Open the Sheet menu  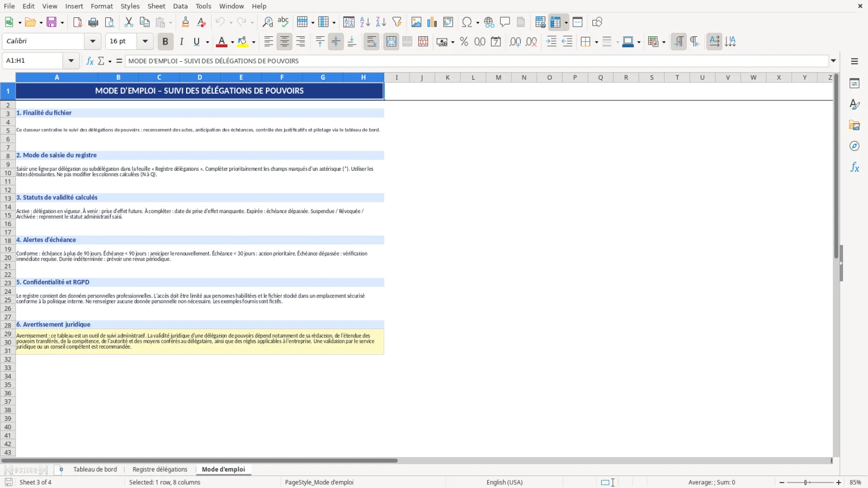pos(156,6)
